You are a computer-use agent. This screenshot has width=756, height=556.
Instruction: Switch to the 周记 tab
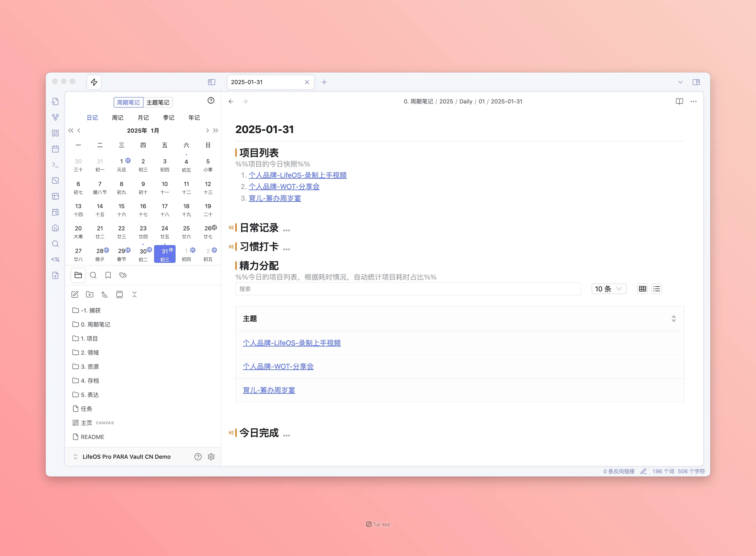coord(118,117)
